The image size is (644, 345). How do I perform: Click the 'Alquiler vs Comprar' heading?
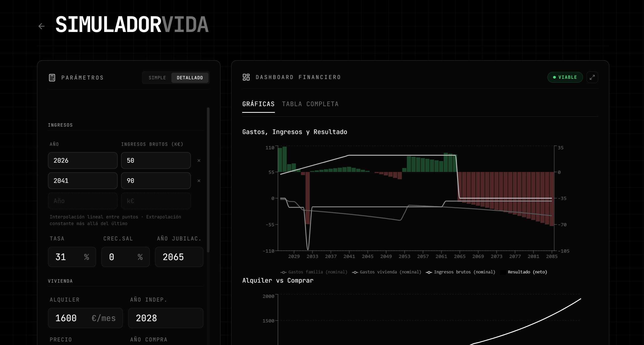click(278, 281)
